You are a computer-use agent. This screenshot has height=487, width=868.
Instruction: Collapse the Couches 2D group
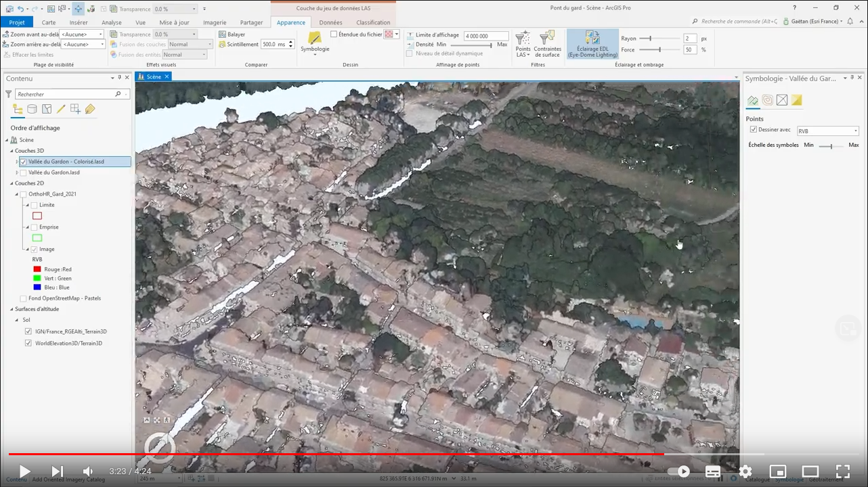pyautogui.click(x=12, y=183)
